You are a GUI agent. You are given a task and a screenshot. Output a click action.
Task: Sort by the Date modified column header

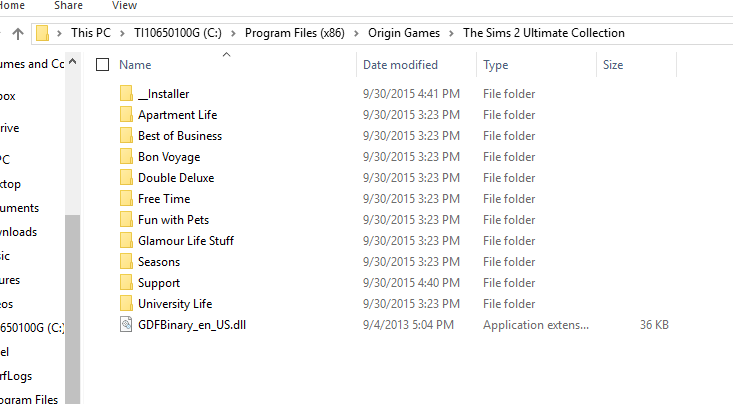pos(400,65)
